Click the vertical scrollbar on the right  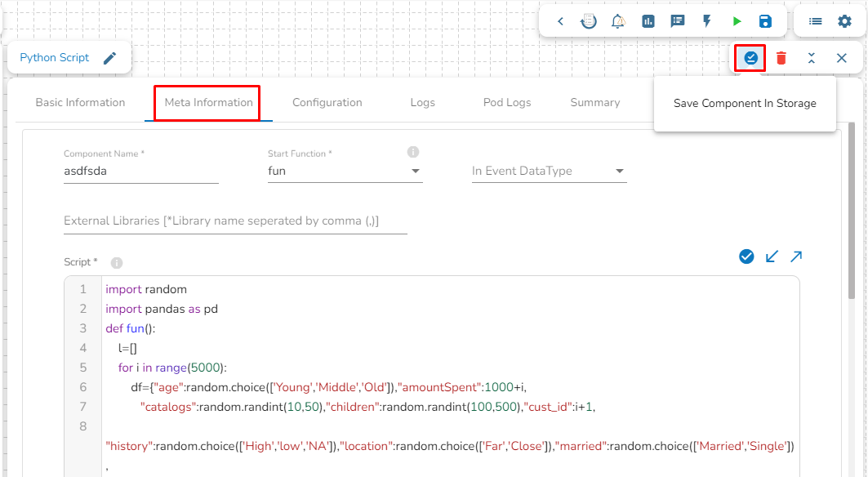[852, 204]
